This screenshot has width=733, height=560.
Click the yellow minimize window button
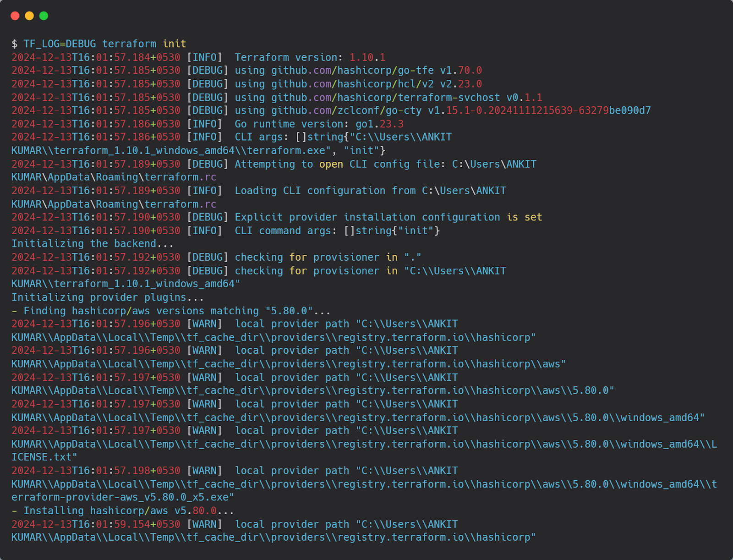(29, 16)
